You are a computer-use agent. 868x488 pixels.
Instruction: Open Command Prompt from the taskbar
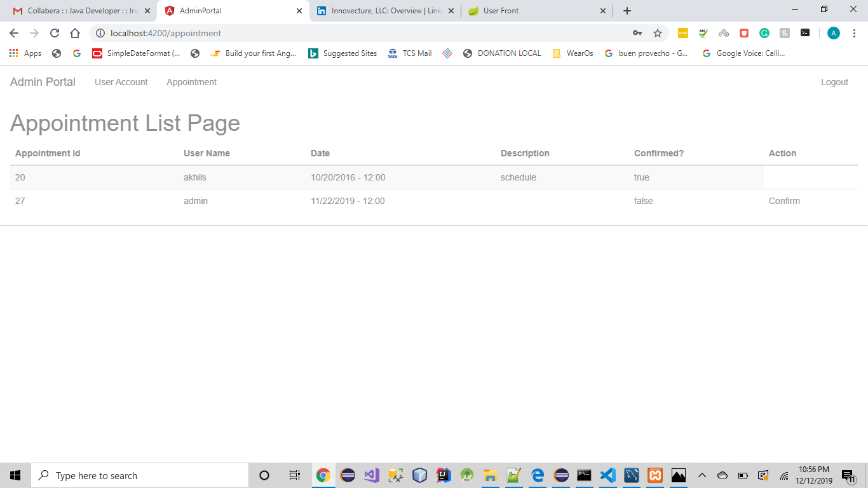pyautogui.click(x=585, y=475)
